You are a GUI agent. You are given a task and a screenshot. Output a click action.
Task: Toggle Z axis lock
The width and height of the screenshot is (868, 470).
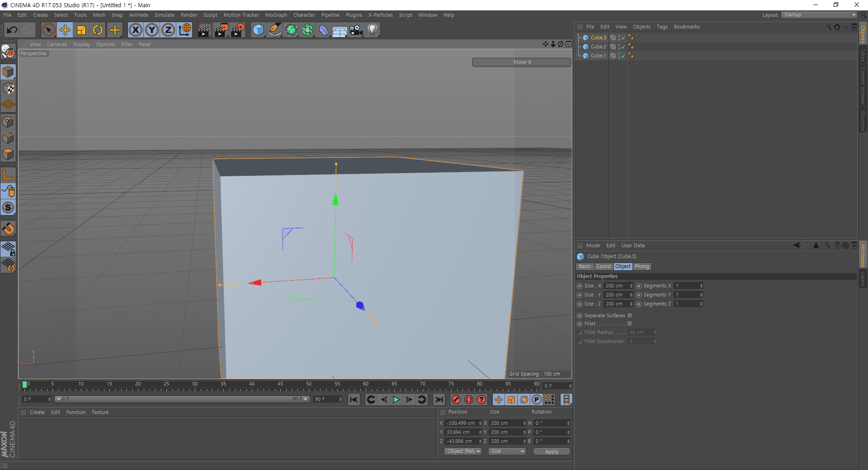(x=168, y=30)
